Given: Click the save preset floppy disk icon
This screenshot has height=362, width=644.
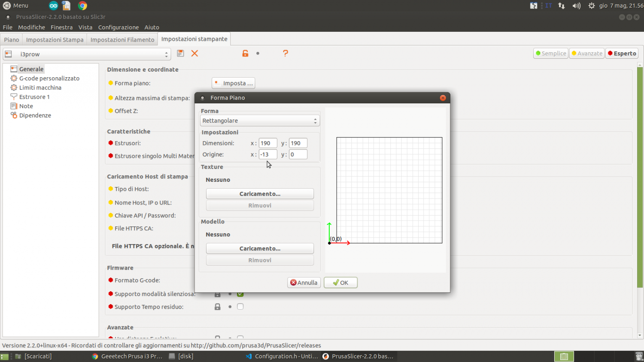Looking at the screenshot, I should point(180,53).
